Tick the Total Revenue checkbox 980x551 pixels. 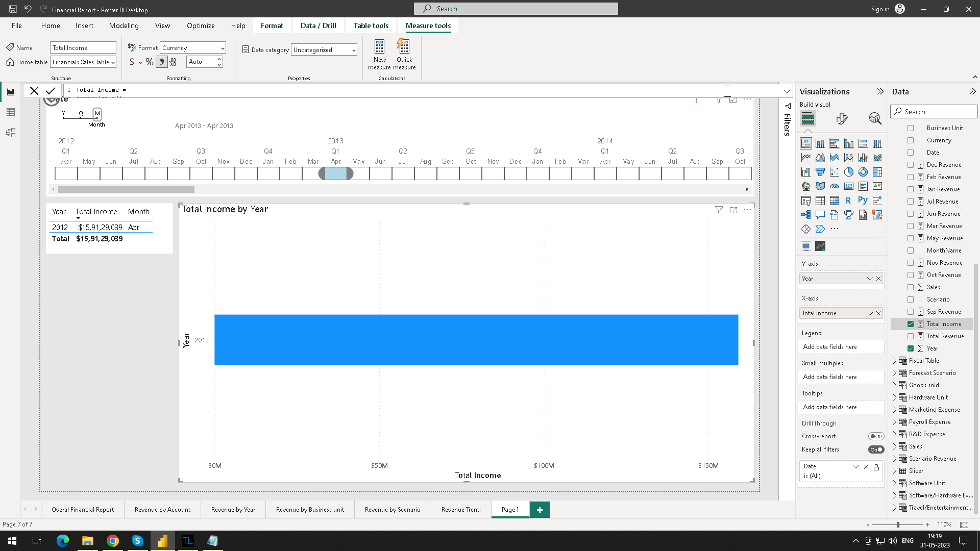[911, 336]
